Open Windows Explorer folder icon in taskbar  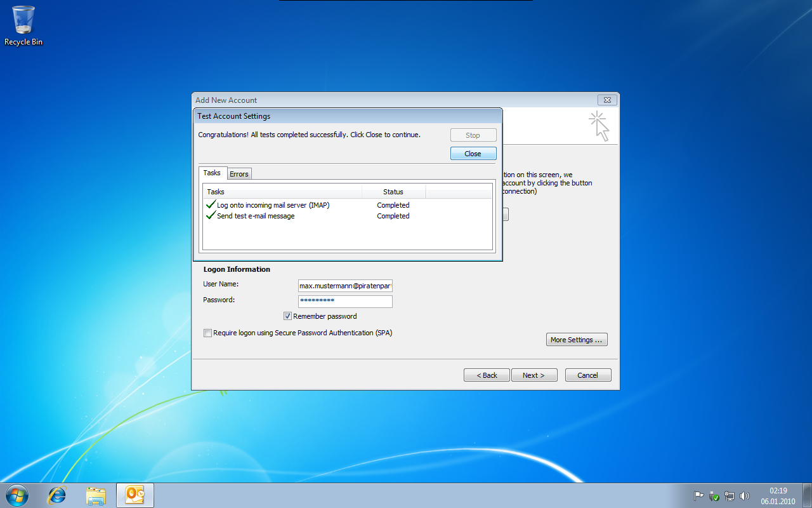(x=96, y=495)
